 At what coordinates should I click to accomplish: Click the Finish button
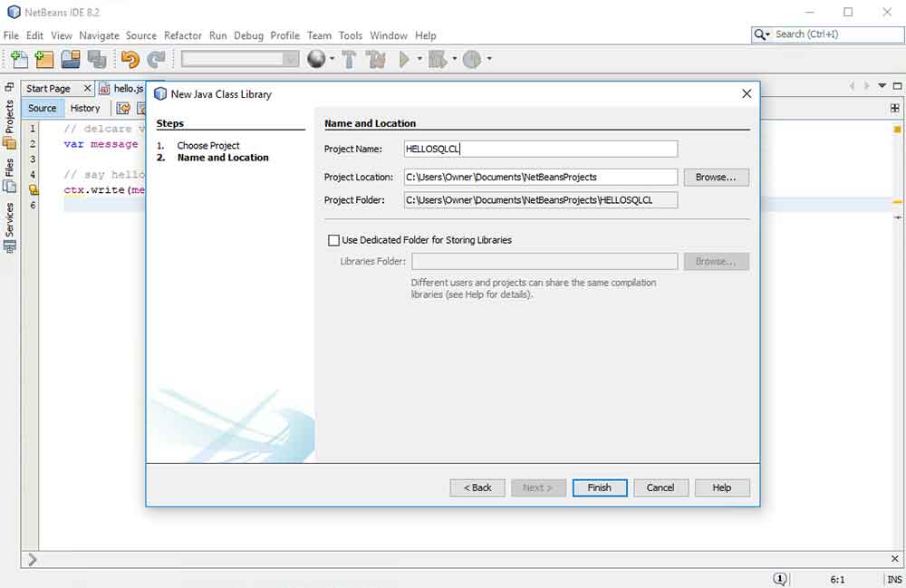(599, 487)
